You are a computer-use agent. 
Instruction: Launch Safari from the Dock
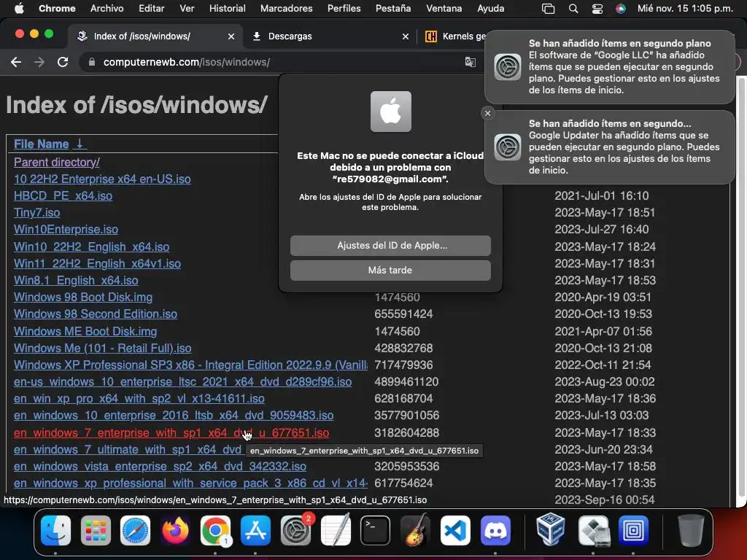point(135,530)
